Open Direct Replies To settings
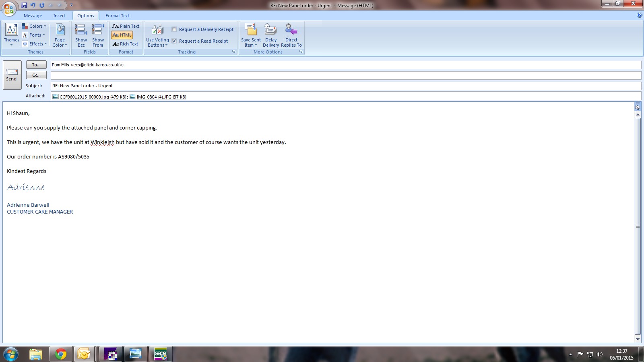The image size is (644, 362). click(x=291, y=35)
